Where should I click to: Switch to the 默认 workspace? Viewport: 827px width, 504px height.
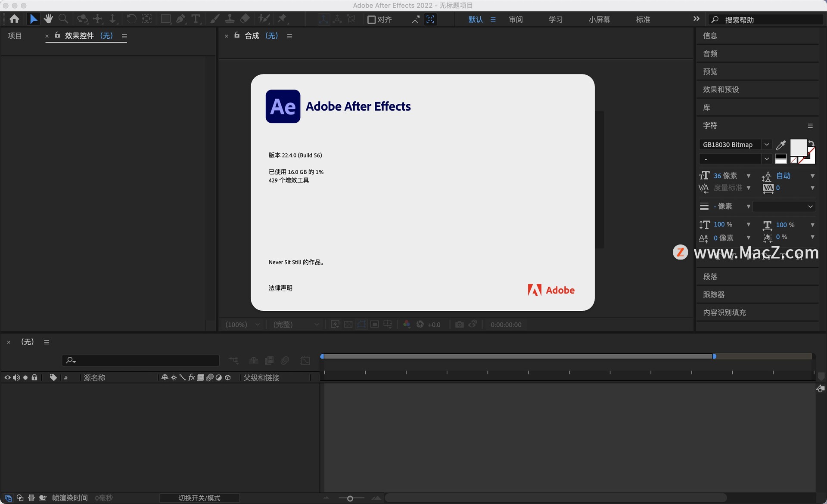pyautogui.click(x=476, y=19)
